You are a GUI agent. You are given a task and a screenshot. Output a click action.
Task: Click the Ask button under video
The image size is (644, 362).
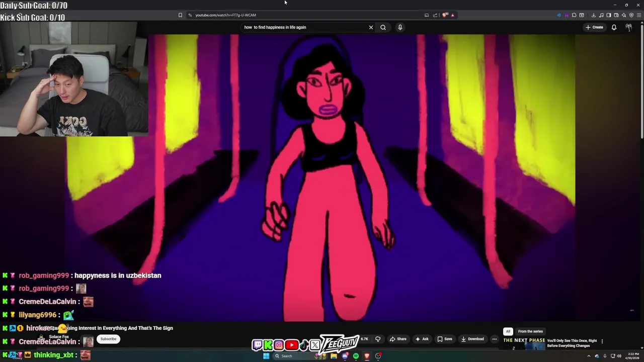[x=422, y=339]
